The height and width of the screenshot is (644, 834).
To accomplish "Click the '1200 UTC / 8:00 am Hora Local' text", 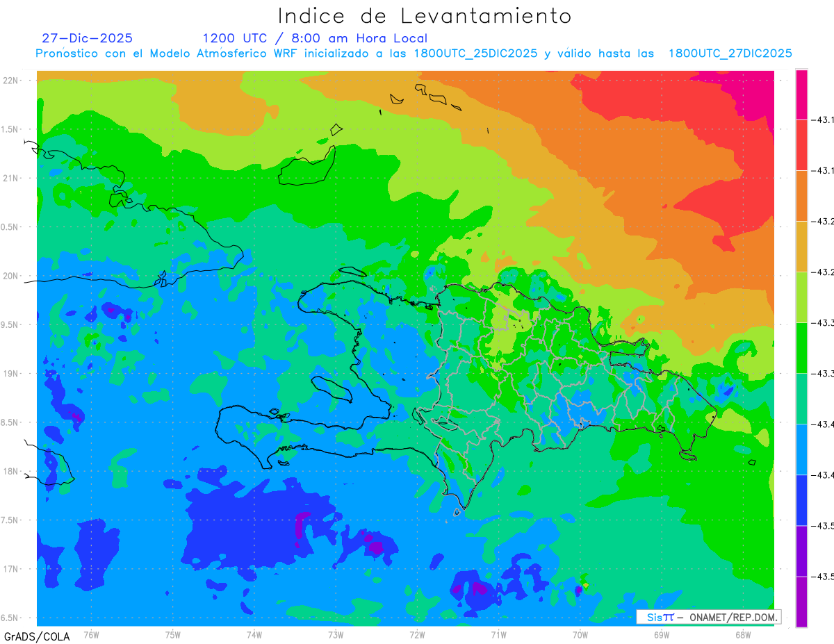I will coord(315,38).
